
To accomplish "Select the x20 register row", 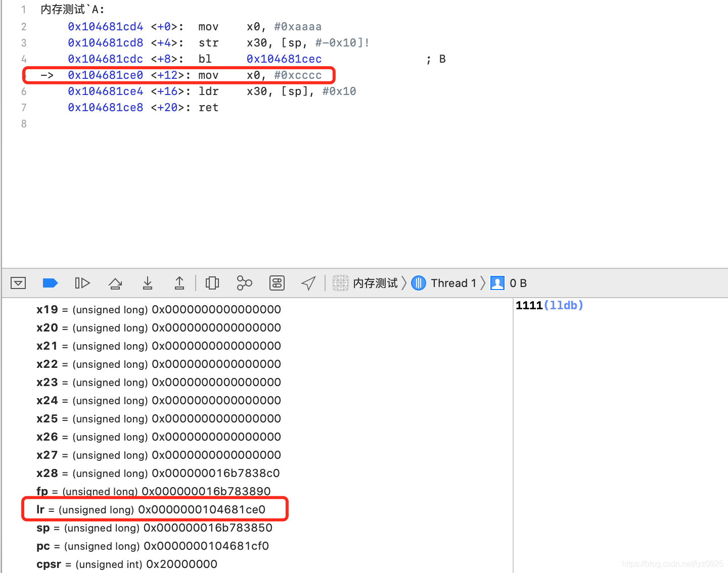I will click(x=159, y=328).
